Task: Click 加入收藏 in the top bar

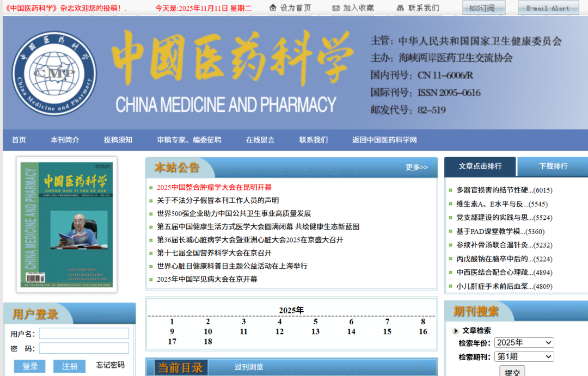Action: [358, 8]
